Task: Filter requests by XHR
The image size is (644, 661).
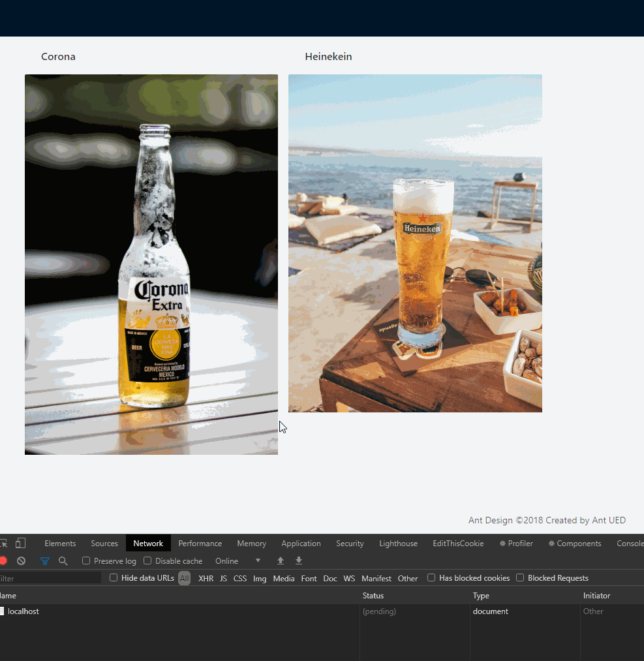Action: (206, 578)
